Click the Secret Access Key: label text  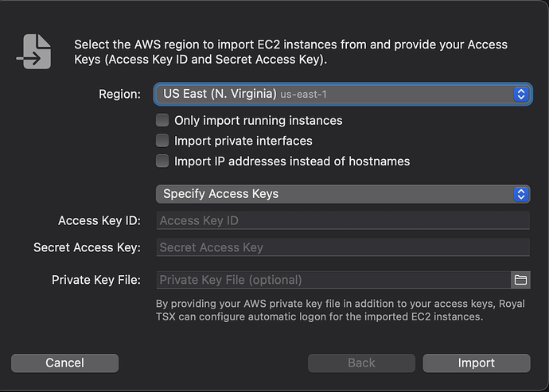(x=87, y=247)
